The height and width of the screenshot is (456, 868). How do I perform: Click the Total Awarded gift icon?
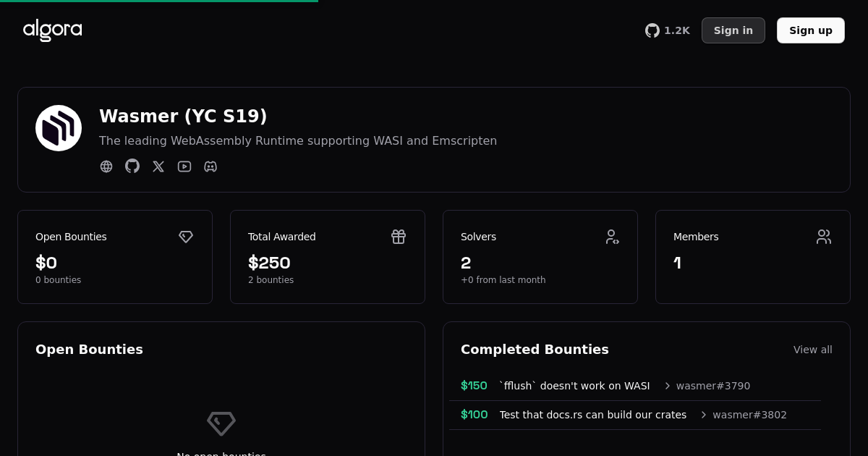pos(399,237)
